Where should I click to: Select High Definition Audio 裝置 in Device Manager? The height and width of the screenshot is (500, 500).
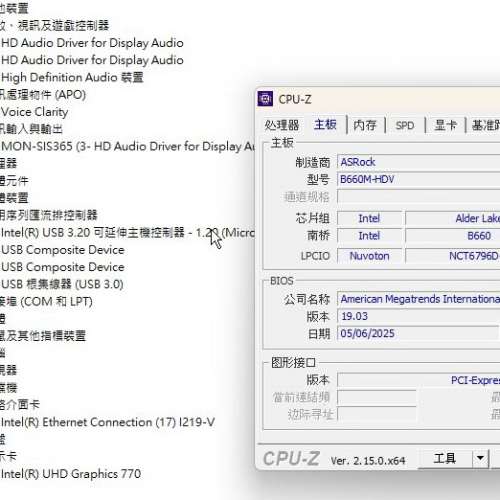tap(72, 77)
